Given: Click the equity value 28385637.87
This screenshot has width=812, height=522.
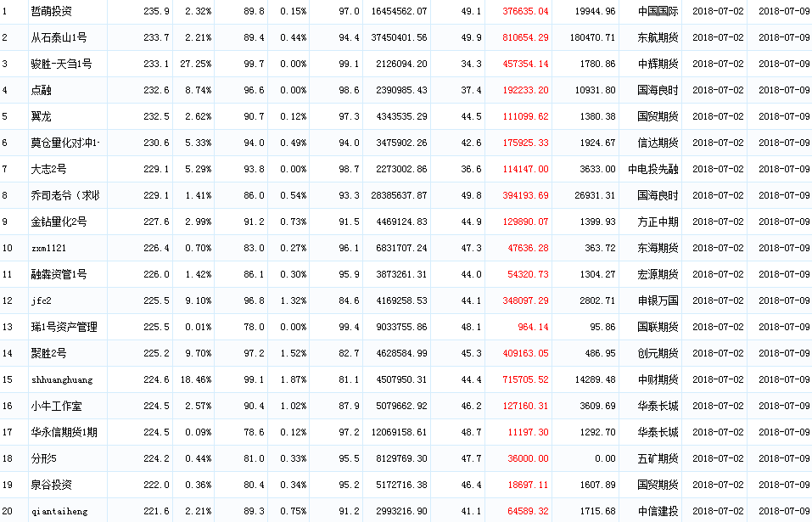Looking at the screenshot, I should pyautogui.click(x=400, y=195).
